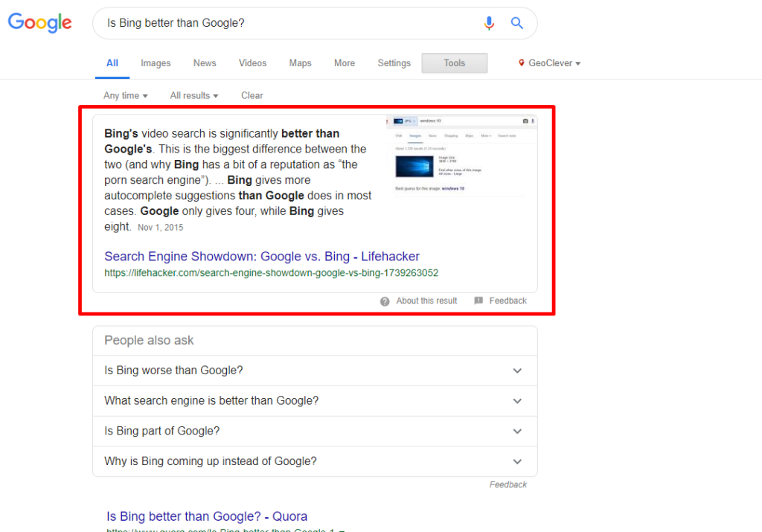
Task: Click the Feedback flag icon below the snippet
Action: (x=478, y=301)
